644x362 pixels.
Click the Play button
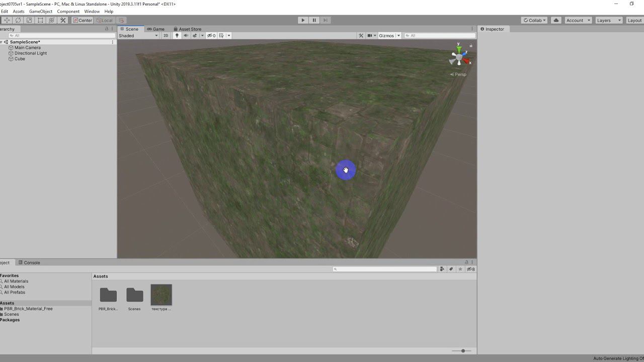[x=303, y=20]
